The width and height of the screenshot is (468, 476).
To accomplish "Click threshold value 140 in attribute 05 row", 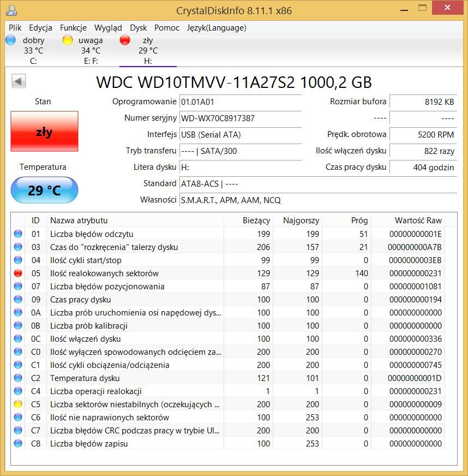I will [x=362, y=273].
